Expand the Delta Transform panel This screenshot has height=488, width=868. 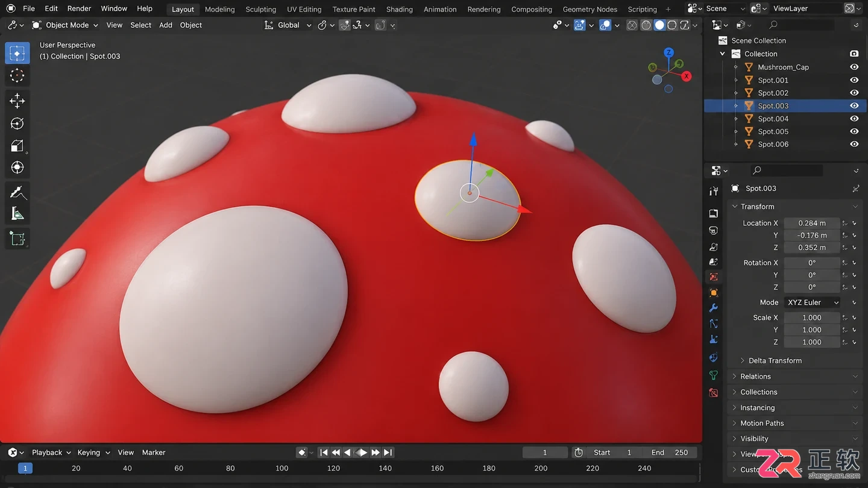pos(775,360)
